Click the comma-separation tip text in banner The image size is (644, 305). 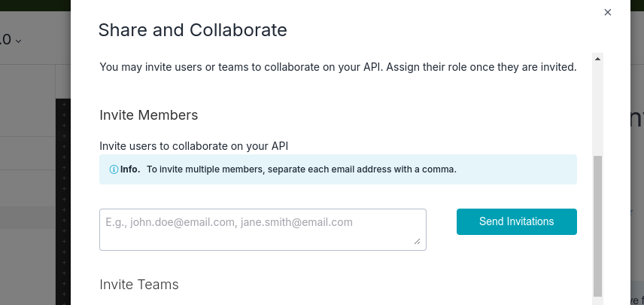(301, 169)
